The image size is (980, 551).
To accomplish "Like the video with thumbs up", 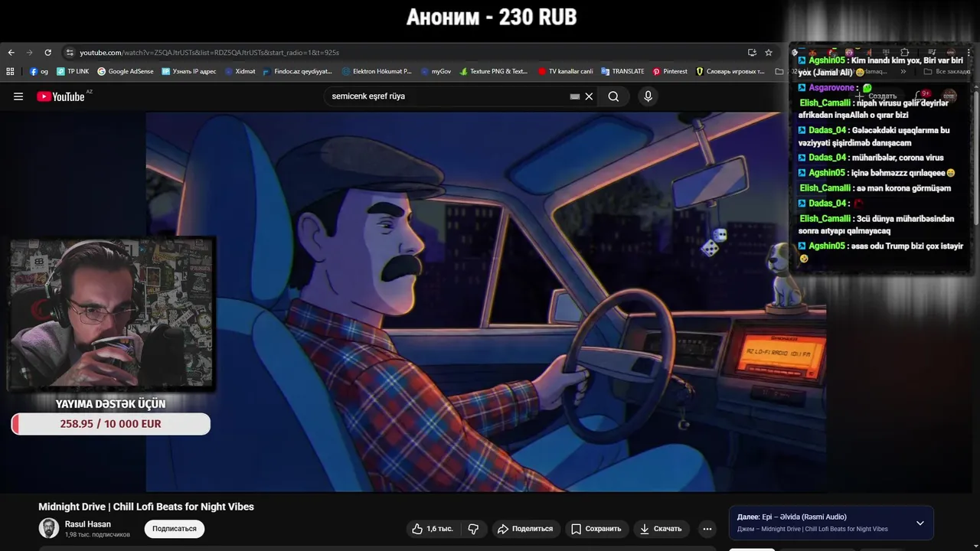I will [x=432, y=529].
